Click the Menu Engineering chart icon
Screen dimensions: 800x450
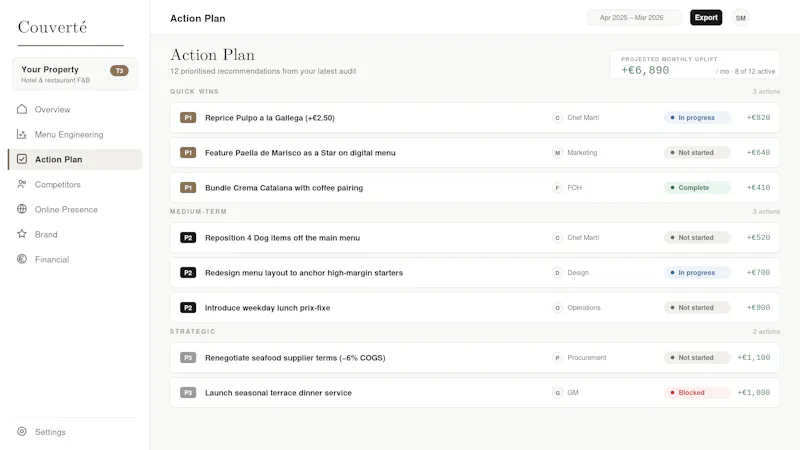[22, 134]
